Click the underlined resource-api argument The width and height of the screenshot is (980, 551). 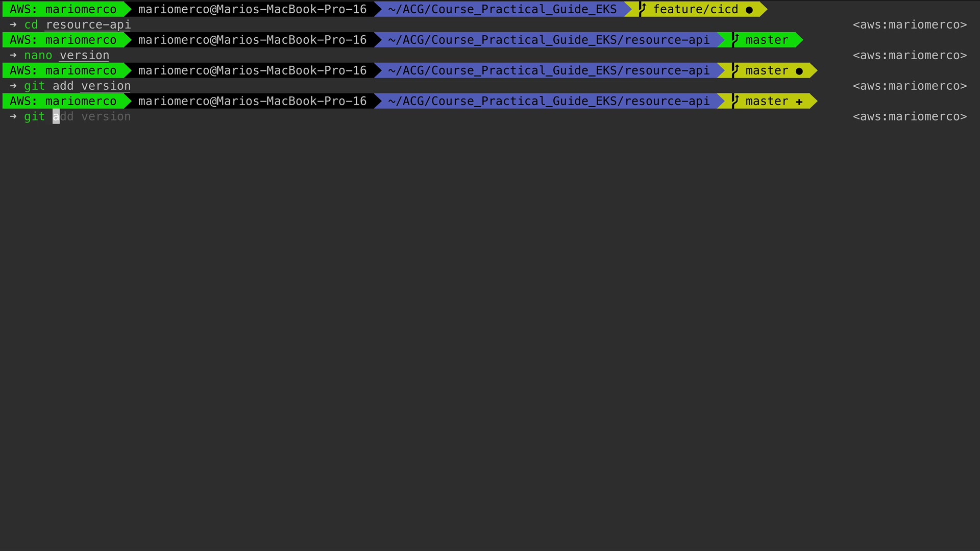point(88,24)
